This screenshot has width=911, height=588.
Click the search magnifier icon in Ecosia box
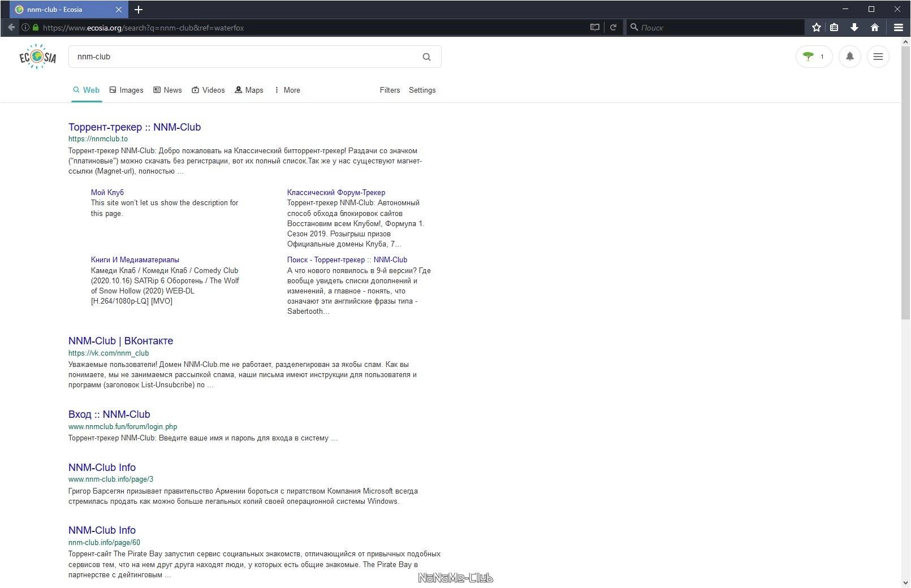pos(427,57)
